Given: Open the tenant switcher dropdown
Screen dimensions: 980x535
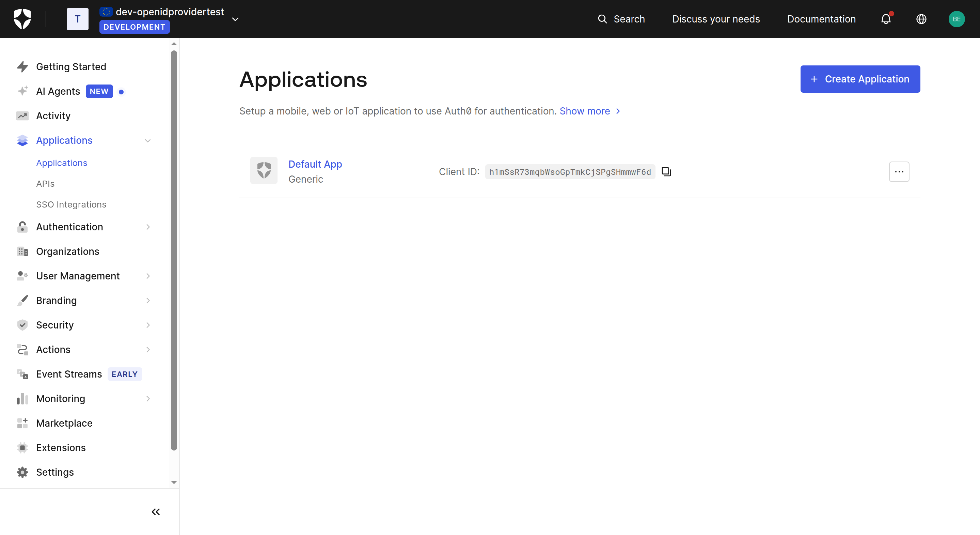Looking at the screenshot, I should click(235, 19).
